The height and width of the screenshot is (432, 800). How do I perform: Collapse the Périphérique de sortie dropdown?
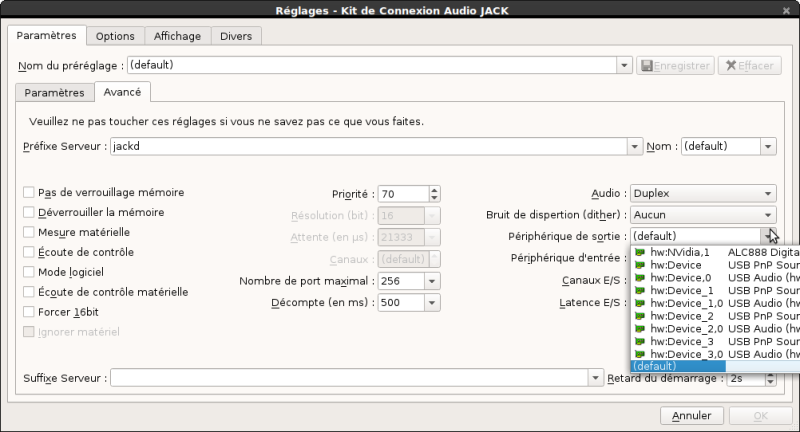(768, 236)
